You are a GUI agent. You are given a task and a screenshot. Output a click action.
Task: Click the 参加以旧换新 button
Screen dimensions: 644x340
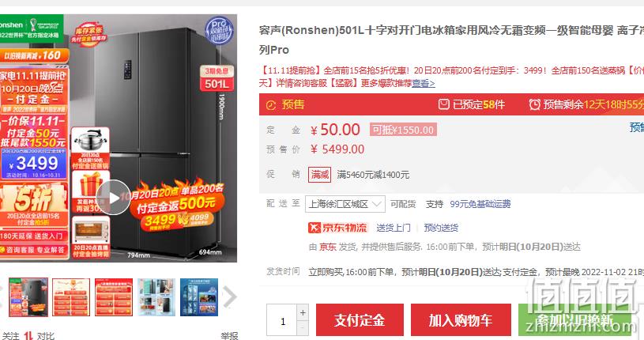[576, 320]
